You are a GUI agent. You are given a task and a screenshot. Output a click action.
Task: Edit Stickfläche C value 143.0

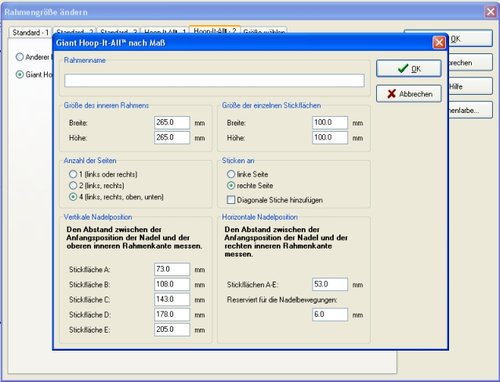click(x=172, y=299)
